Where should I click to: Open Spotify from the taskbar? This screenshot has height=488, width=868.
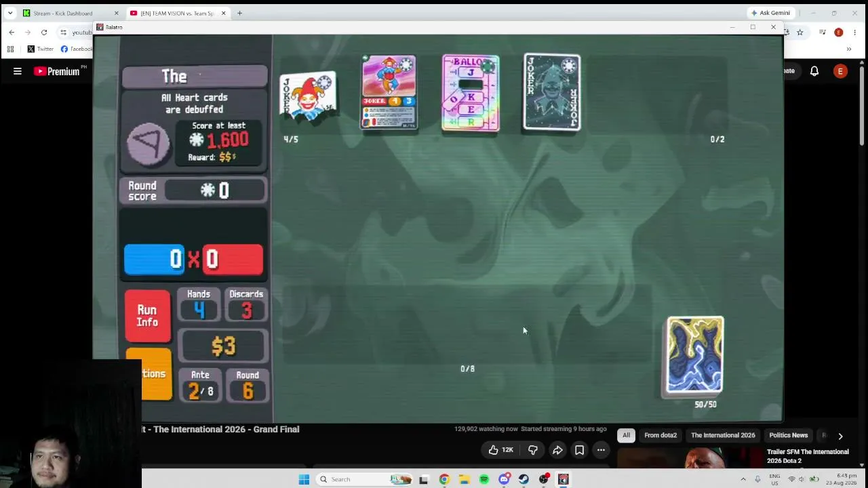tap(484, 479)
